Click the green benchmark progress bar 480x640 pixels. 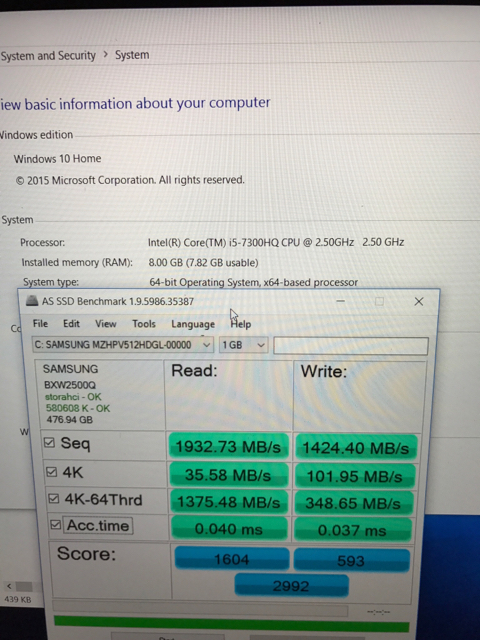click(231, 625)
